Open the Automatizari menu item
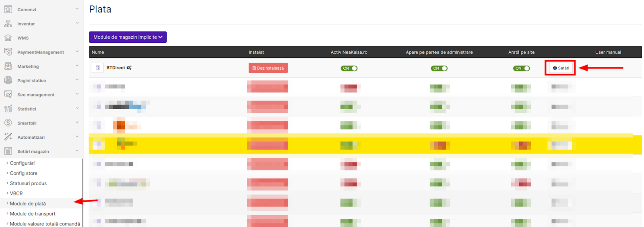This screenshot has height=227, width=644. pos(31,137)
